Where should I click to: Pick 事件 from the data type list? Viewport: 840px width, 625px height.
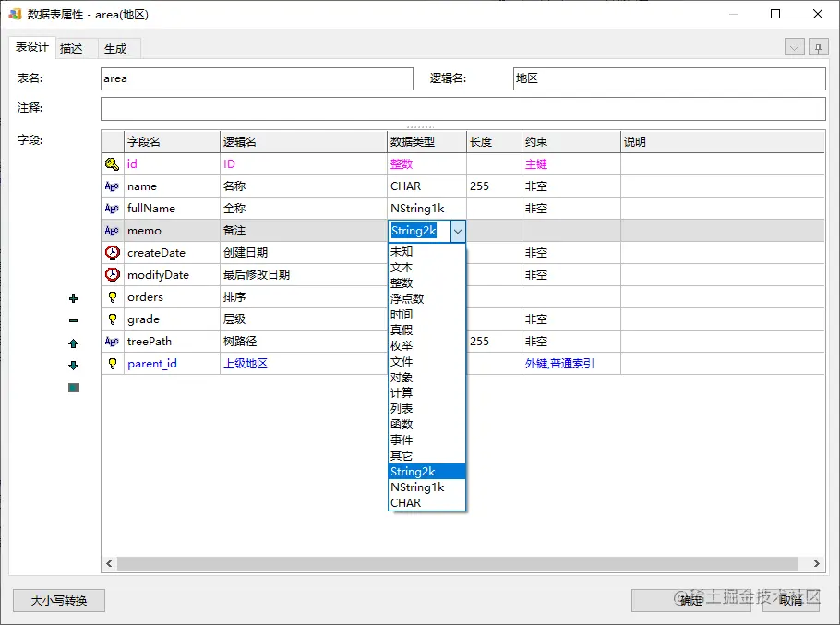[x=426, y=439]
